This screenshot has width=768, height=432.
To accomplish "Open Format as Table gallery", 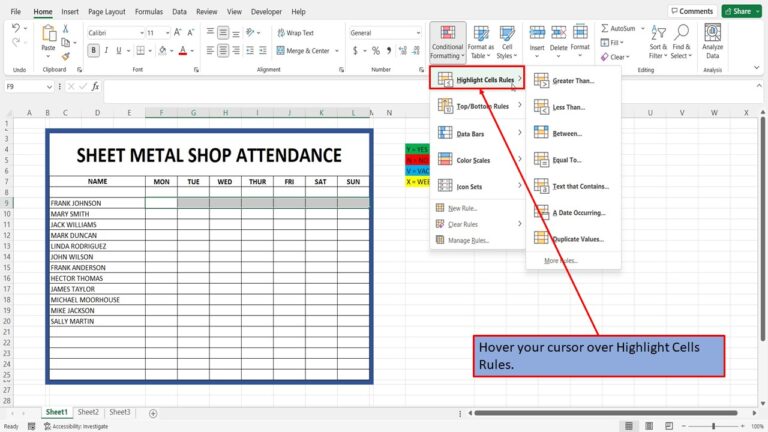I will (x=480, y=42).
